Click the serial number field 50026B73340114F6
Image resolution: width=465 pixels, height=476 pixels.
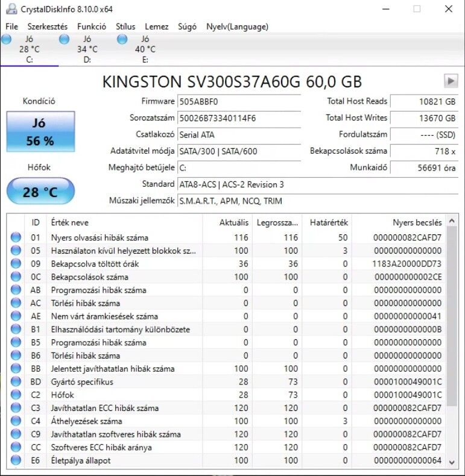[239, 118]
